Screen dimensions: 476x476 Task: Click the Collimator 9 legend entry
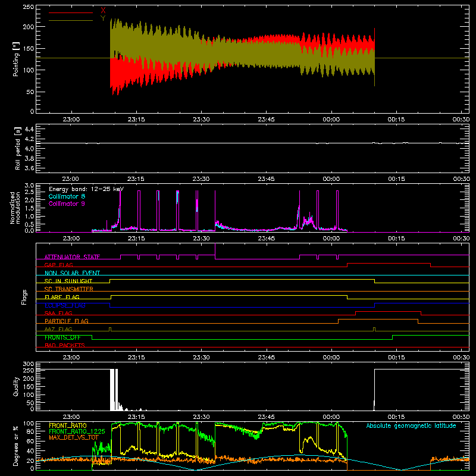point(67,203)
